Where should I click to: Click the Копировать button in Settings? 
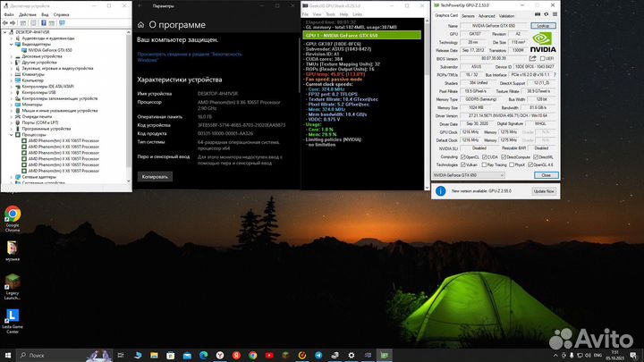155,177
